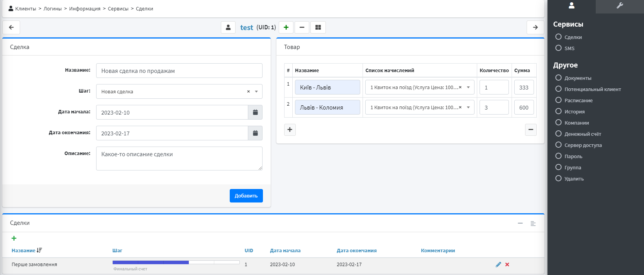Image resolution: width=644 pixels, height=275 pixels.
Task: Open calendar picker for Дата начала
Action: click(x=255, y=112)
